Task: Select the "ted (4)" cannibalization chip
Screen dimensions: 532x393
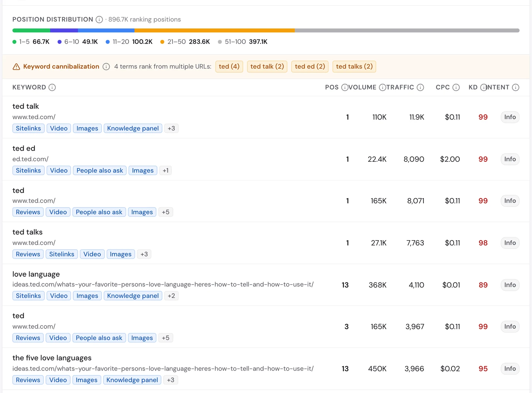Action: coord(229,66)
